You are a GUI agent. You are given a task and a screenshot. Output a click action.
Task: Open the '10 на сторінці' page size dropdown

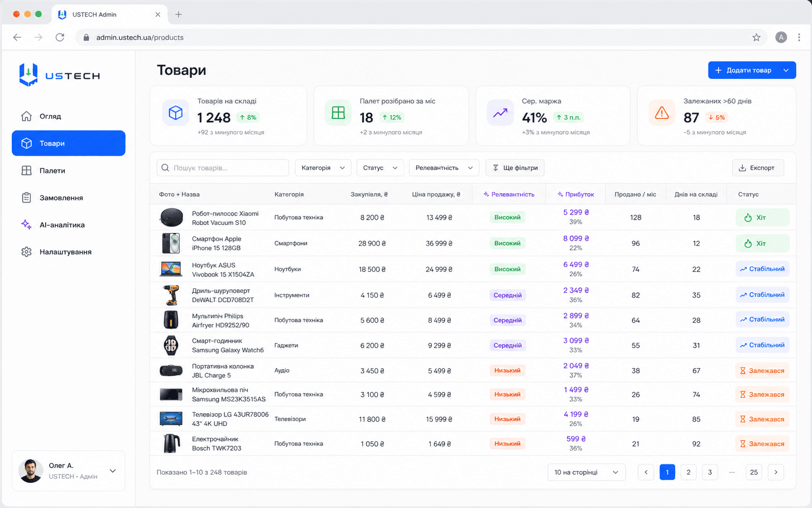pyautogui.click(x=587, y=472)
